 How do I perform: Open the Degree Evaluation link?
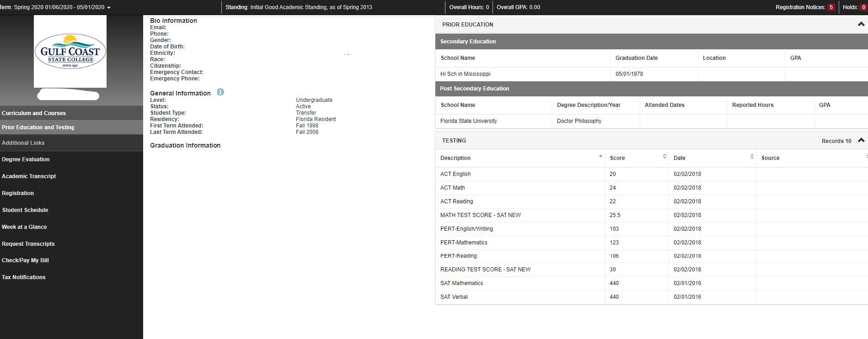tap(26, 159)
